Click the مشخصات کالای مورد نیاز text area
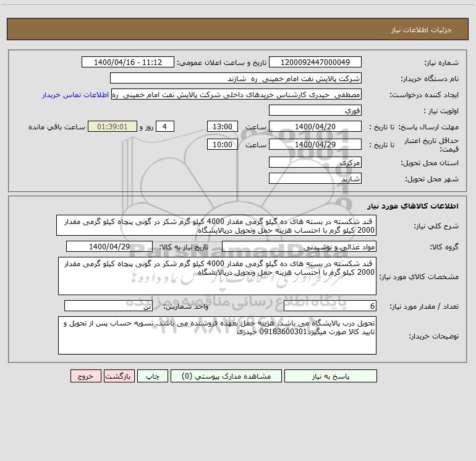 (x=217, y=276)
